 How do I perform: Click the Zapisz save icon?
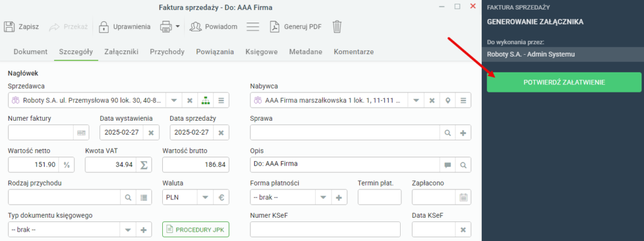click(x=9, y=26)
